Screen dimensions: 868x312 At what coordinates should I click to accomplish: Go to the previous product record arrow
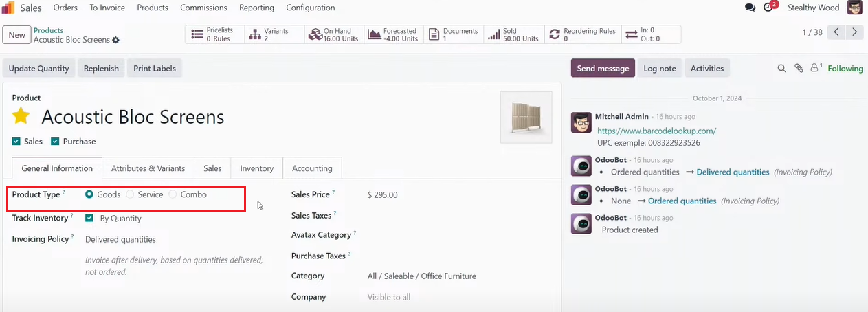836,32
